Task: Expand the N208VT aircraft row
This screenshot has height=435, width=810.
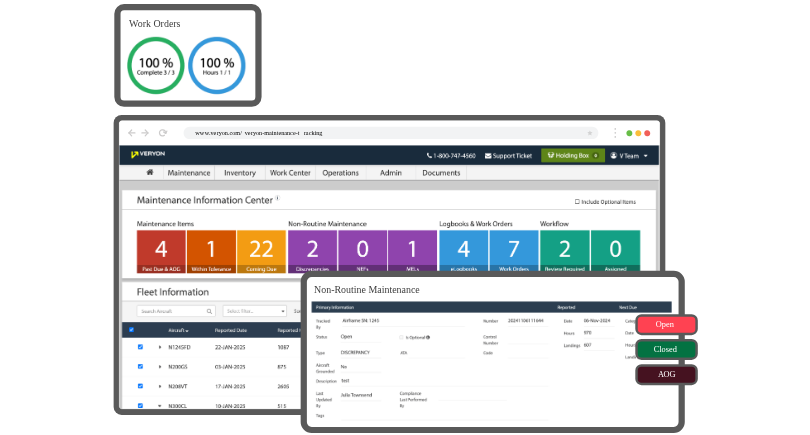Action: pos(160,386)
